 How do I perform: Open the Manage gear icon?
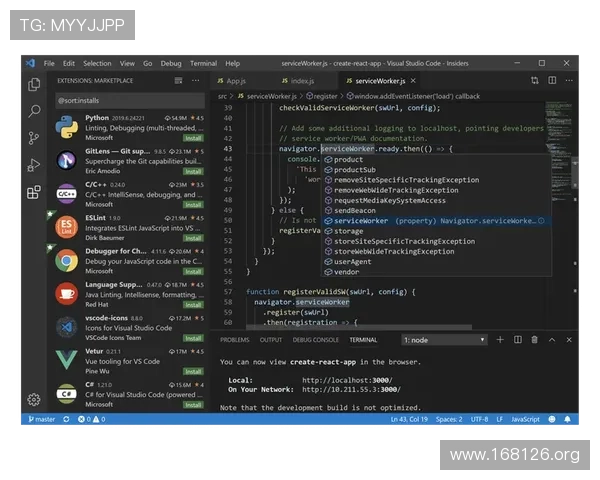34,400
